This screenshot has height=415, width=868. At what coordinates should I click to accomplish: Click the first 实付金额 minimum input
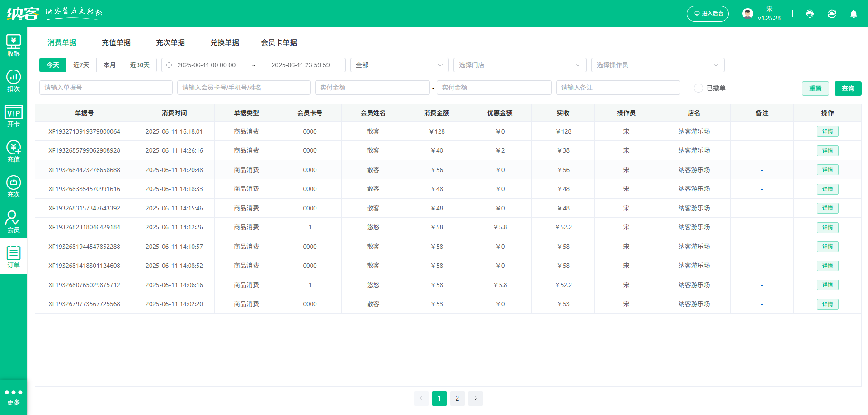[x=372, y=88]
